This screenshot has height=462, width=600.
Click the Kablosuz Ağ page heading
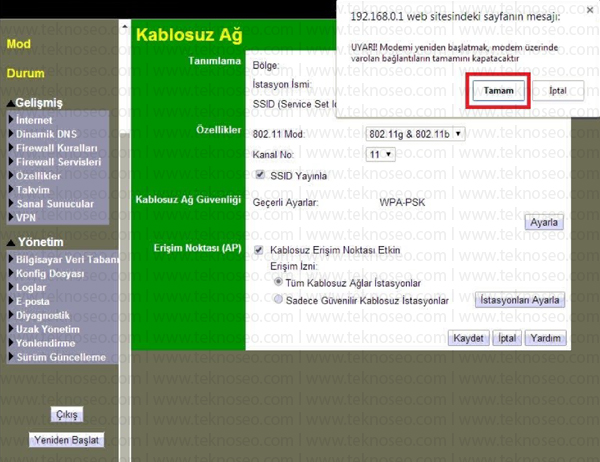tap(189, 35)
